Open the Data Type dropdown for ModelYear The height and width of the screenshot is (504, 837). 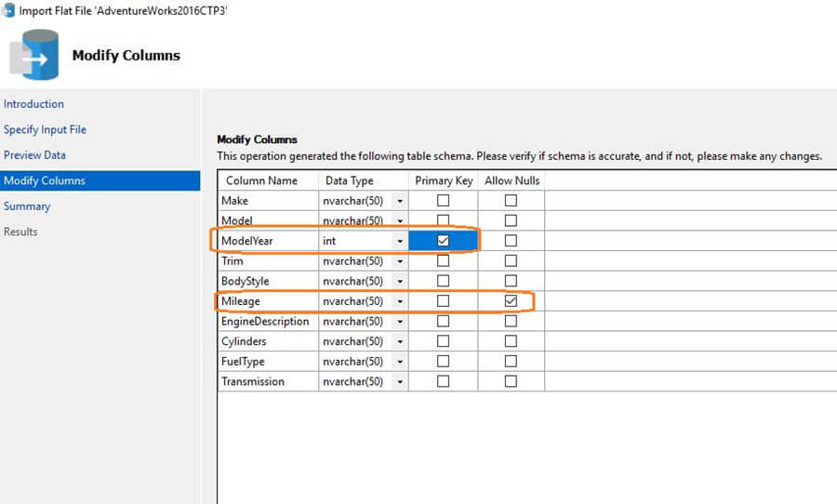click(400, 241)
